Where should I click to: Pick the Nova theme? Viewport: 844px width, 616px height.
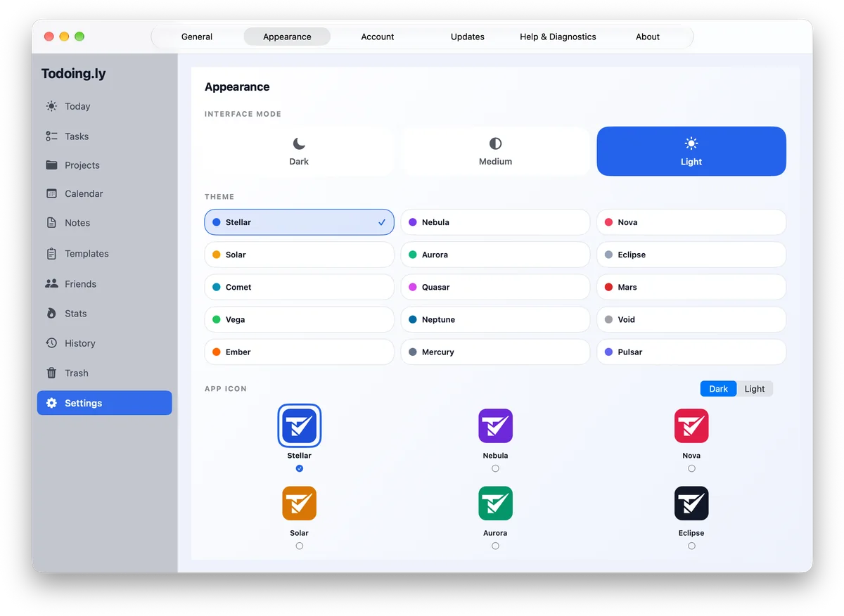691,222
